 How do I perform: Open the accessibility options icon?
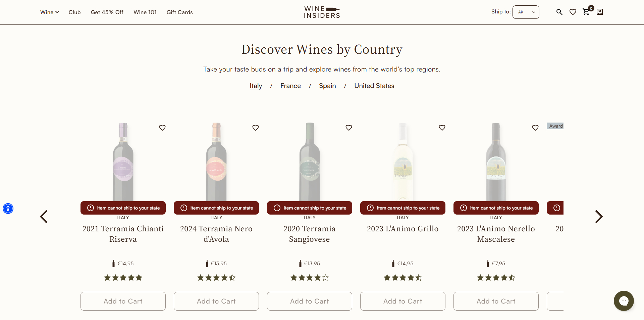pos(8,209)
